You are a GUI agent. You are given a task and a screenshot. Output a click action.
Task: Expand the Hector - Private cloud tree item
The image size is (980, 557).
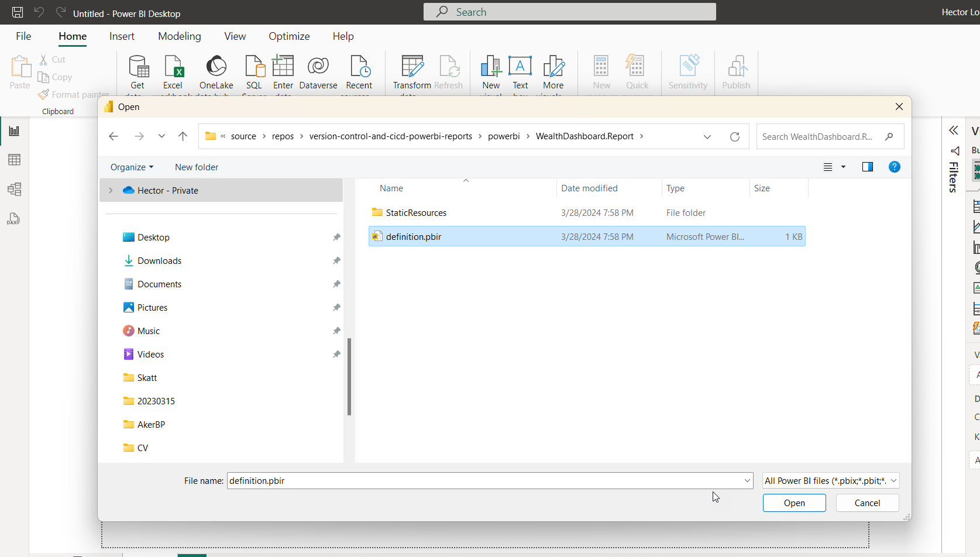coord(111,190)
